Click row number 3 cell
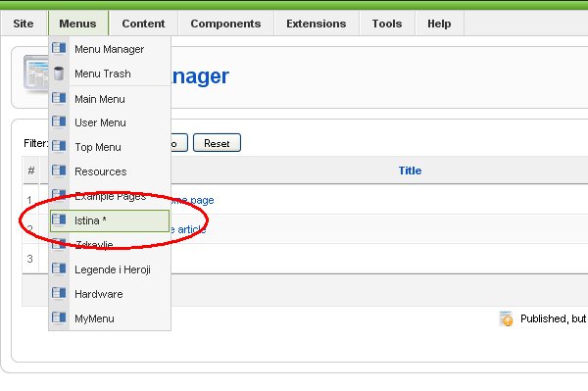Screen dimensions: 588x391 pyautogui.click(x=29, y=259)
